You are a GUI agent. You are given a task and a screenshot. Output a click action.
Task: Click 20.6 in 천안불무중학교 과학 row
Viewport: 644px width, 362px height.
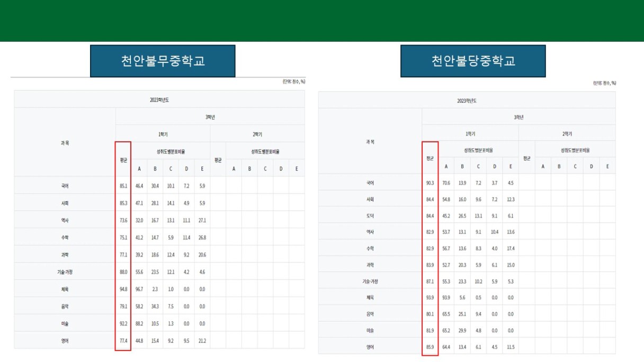(x=202, y=255)
